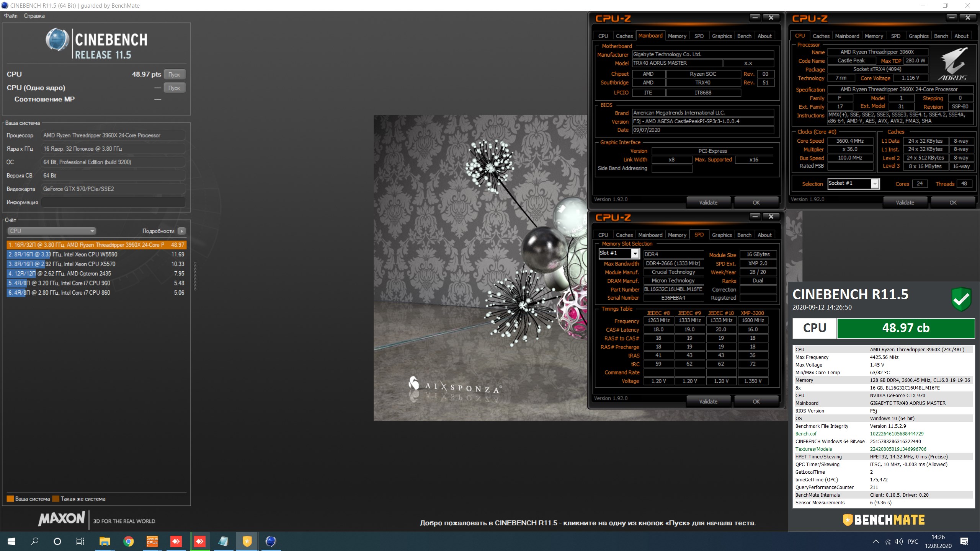Image resolution: width=980 pixels, height=551 pixels.
Task: Click Cinebench rendered scene image
Action: (x=480, y=268)
